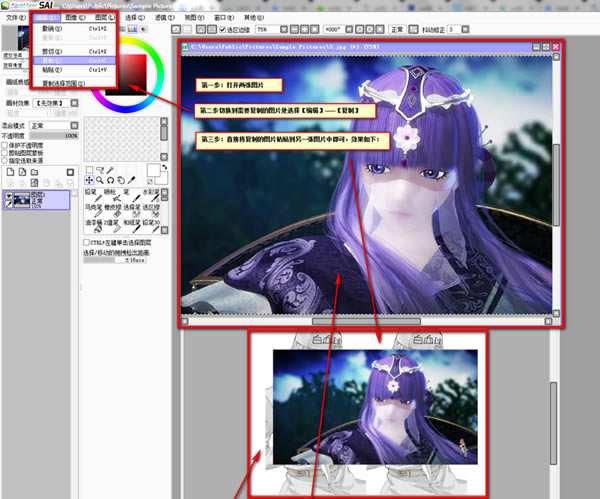Maximize the 3.jpg document window
This screenshot has height=499, width=600.
546,47
